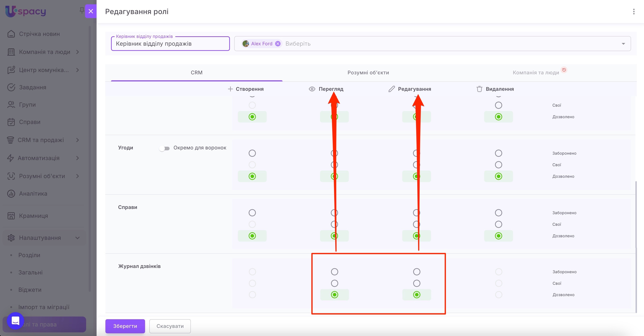
Task: Open the Tasks (Завдання) checkmark icon
Action: coord(11,87)
